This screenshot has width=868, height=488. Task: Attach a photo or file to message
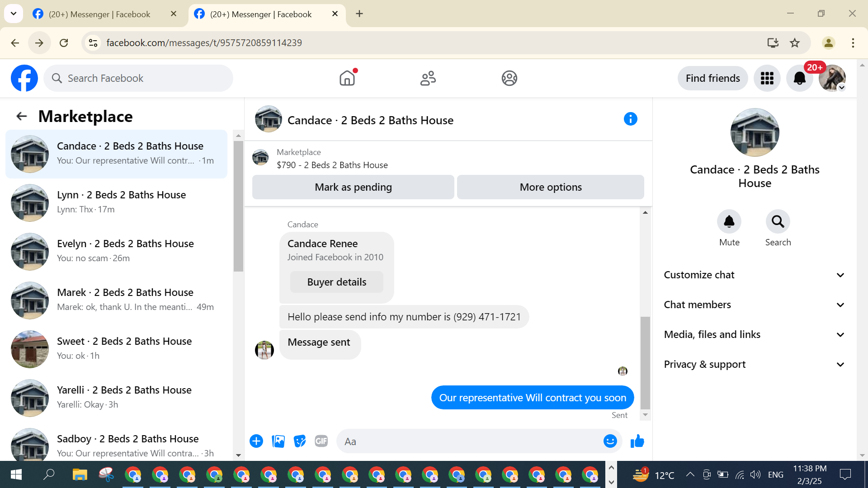278,441
